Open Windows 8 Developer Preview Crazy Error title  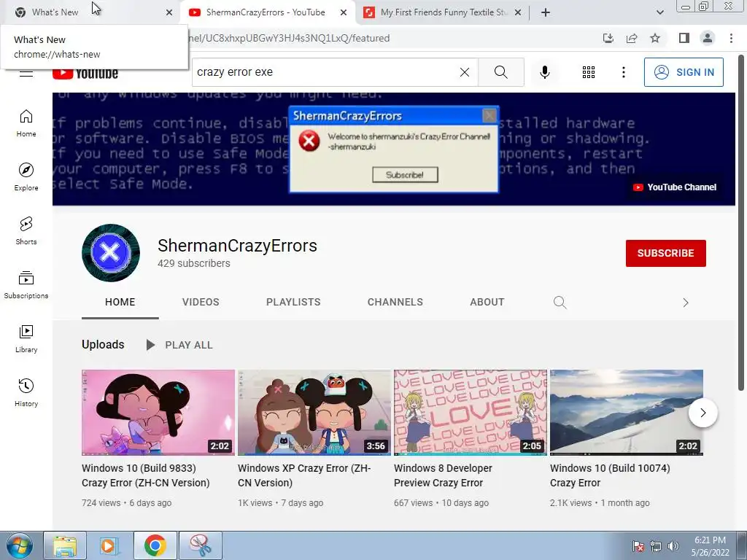(x=443, y=475)
